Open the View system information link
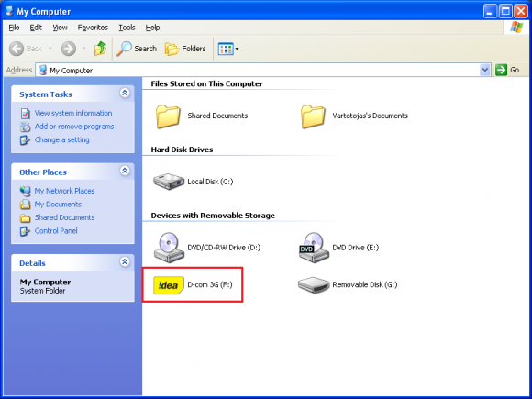 73,113
